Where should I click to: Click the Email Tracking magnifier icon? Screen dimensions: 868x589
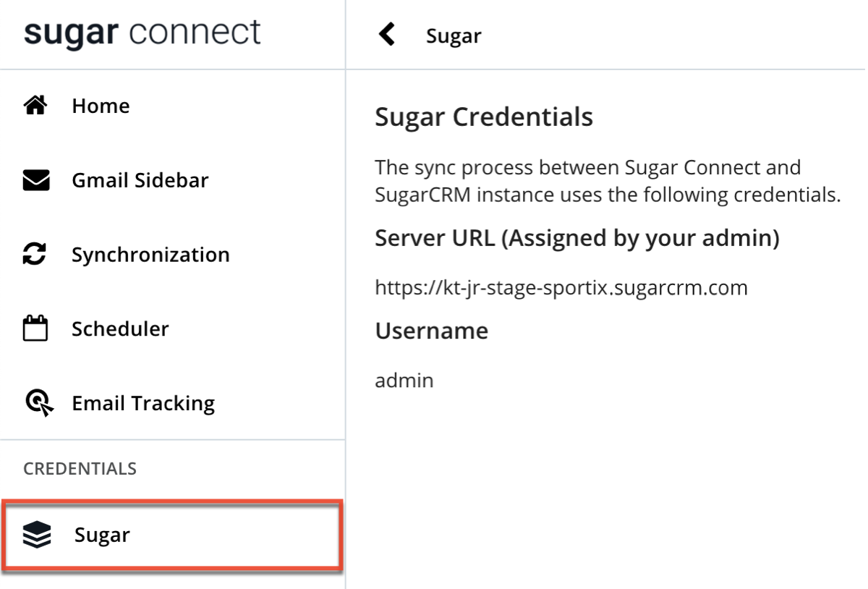pyautogui.click(x=35, y=403)
